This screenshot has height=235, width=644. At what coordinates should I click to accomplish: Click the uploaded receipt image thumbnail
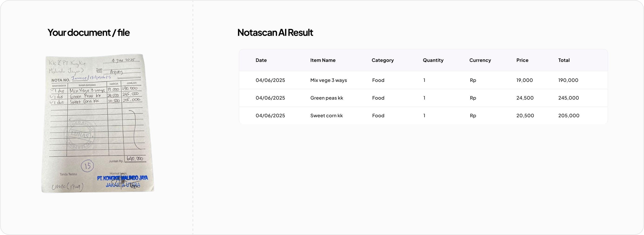pyautogui.click(x=97, y=123)
